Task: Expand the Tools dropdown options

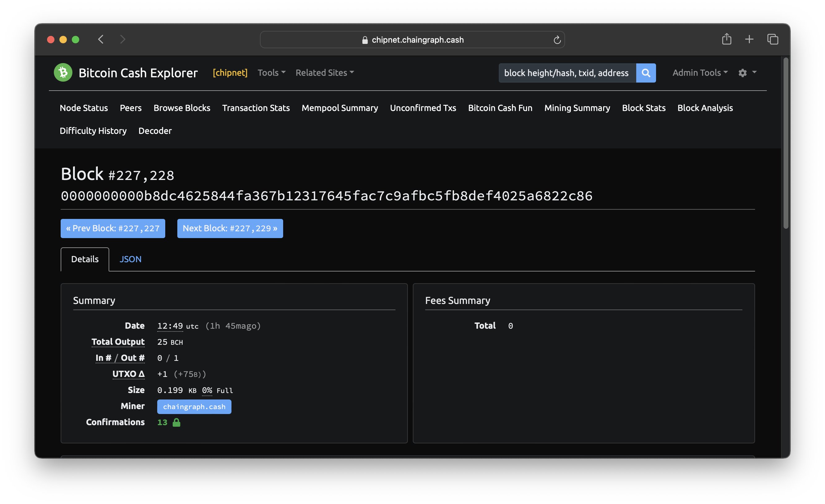Action: [x=270, y=72]
